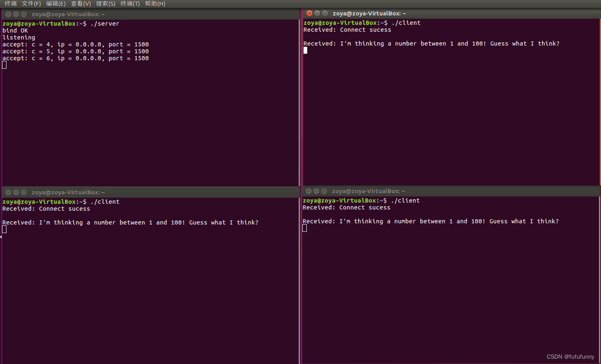The image size is (601, 364).
Task: Click the guess-number message in bottom-left terminal
Action: pyautogui.click(x=130, y=222)
